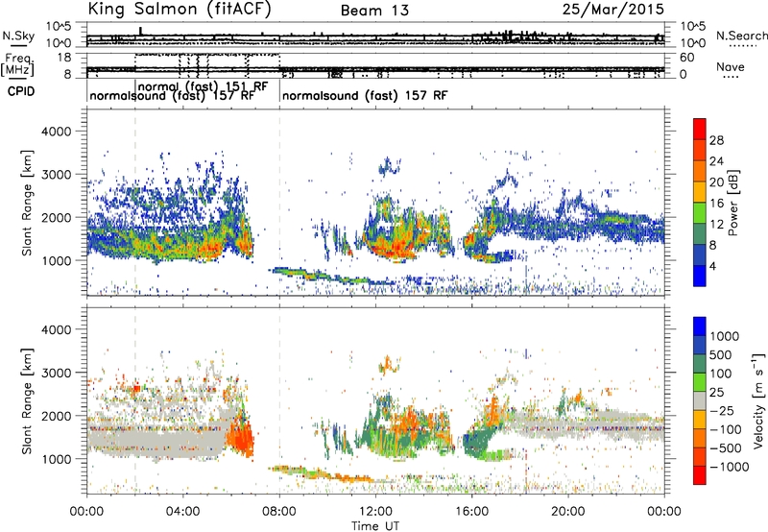Screen dimensions: 768x532
Task: Click the date '25/Mar/2015'
Action: point(613,9)
